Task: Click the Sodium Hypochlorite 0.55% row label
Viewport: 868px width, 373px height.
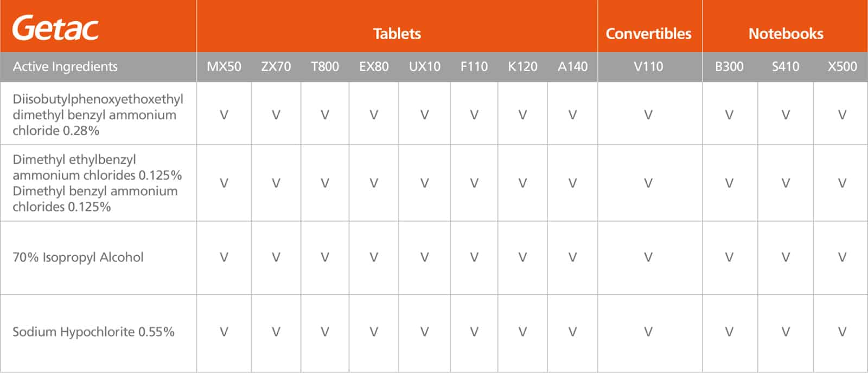Action: [93, 332]
